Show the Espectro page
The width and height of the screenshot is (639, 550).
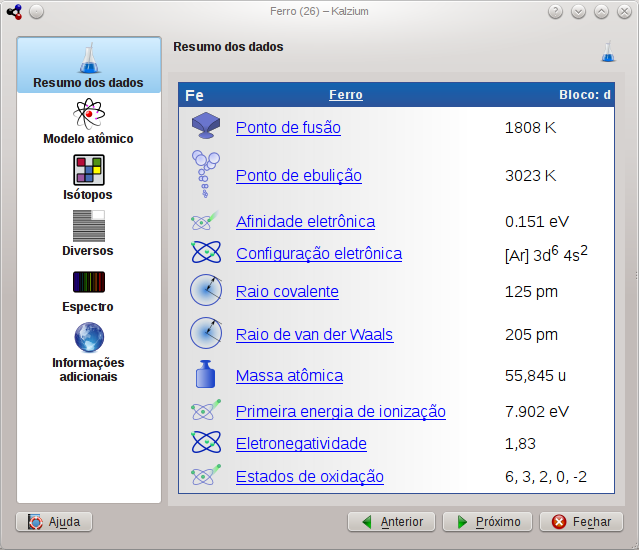click(x=88, y=282)
